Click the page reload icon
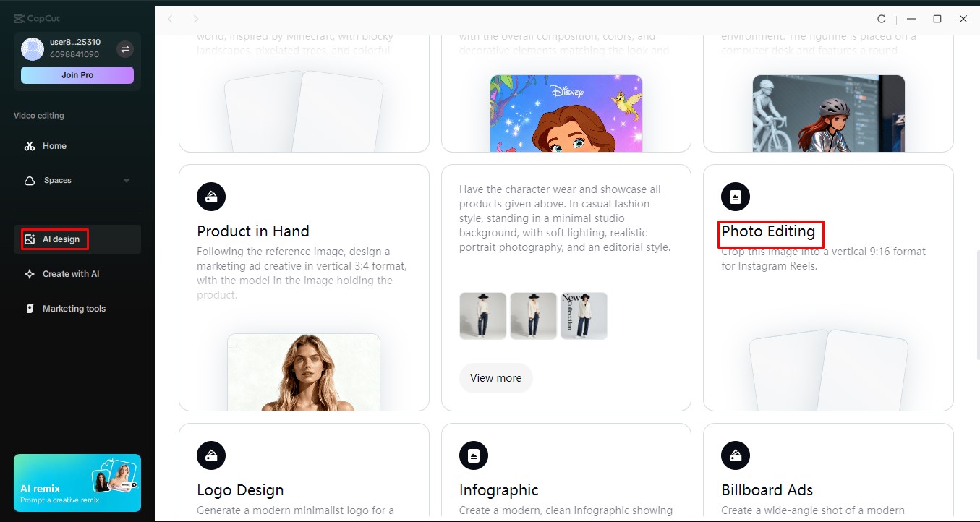This screenshot has width=980, height=522. click(881, 19)
